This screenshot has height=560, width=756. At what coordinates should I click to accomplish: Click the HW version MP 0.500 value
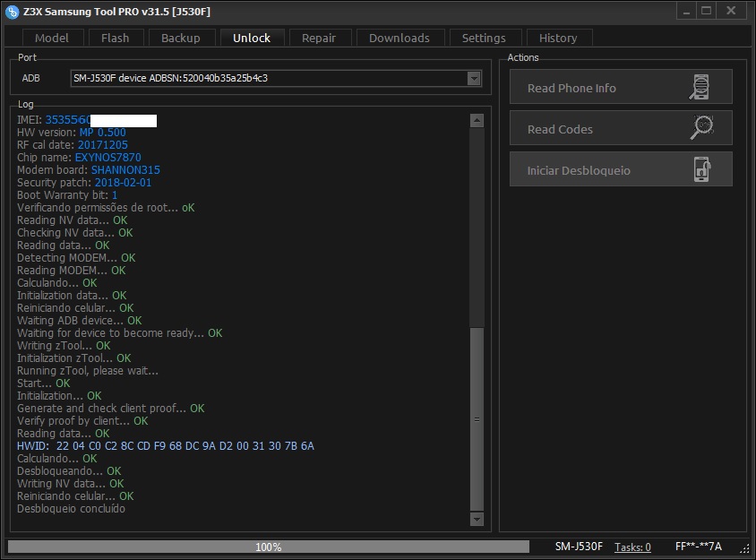[103, 133]
